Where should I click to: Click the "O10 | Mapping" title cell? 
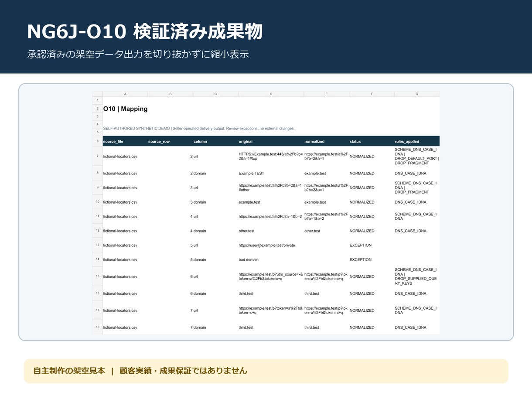(x=126, y=109)
